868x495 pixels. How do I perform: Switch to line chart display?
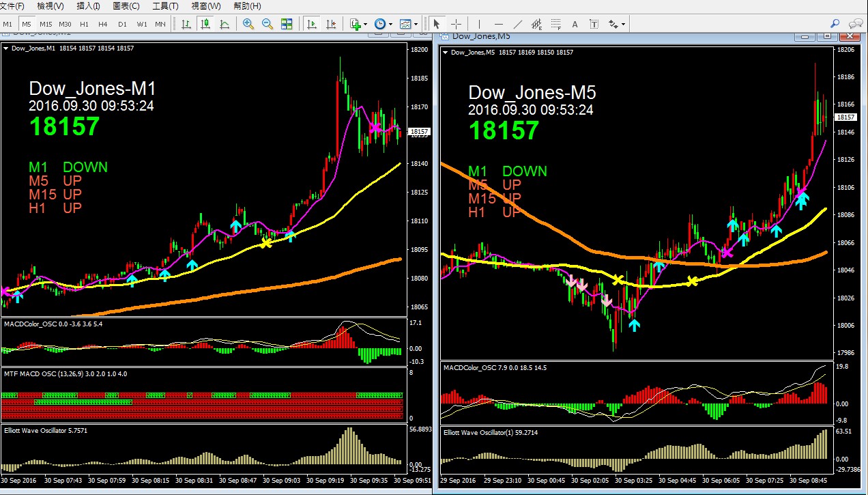[225, 24]
